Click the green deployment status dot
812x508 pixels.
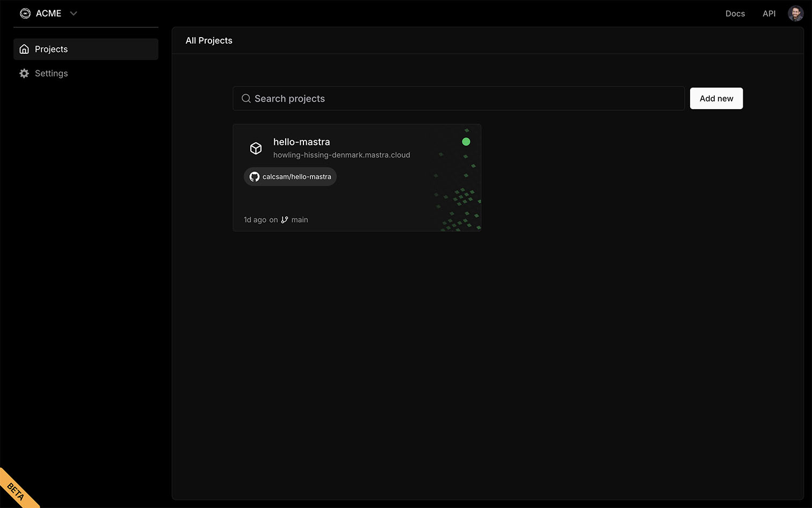coord(466,142)
